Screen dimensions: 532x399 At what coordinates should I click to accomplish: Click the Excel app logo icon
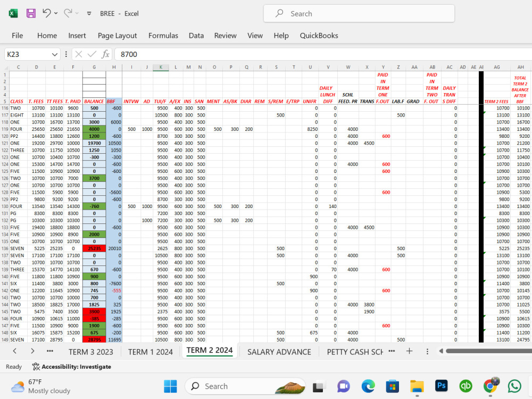[13, 14]
